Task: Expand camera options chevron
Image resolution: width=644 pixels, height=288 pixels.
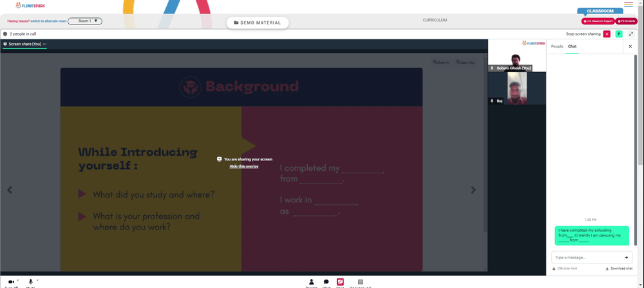Action: 17,280
